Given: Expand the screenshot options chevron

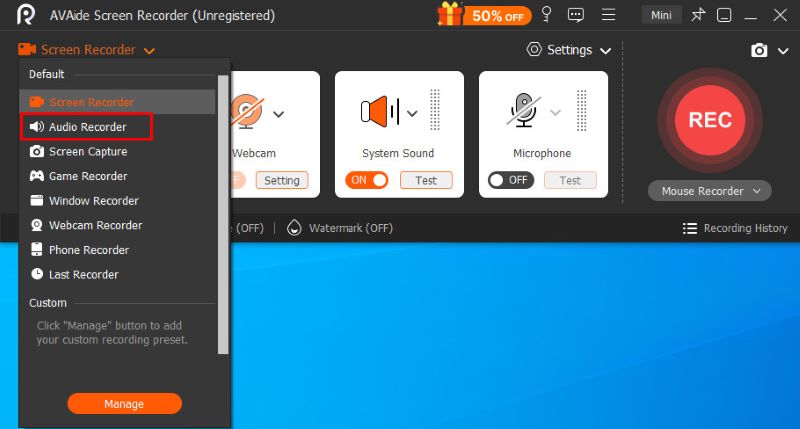Looking at the screenshot, I should [783, 51].
